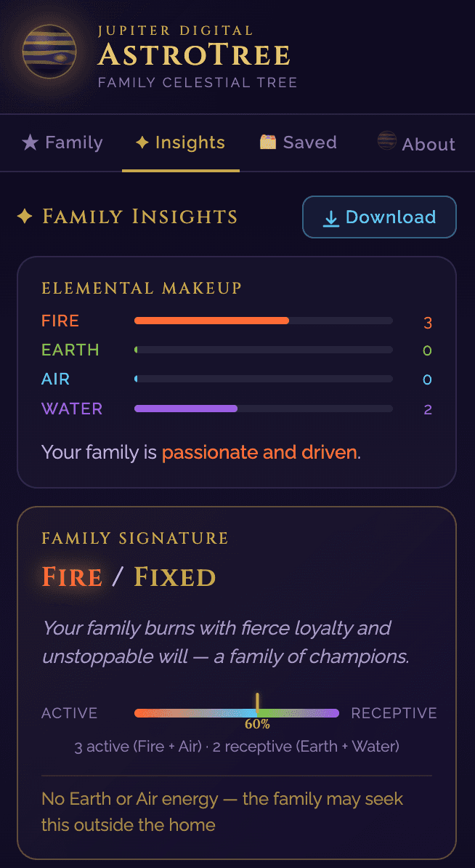Open the Family tab
Viewport: 475px width, 868px height.
click(62, 142)
